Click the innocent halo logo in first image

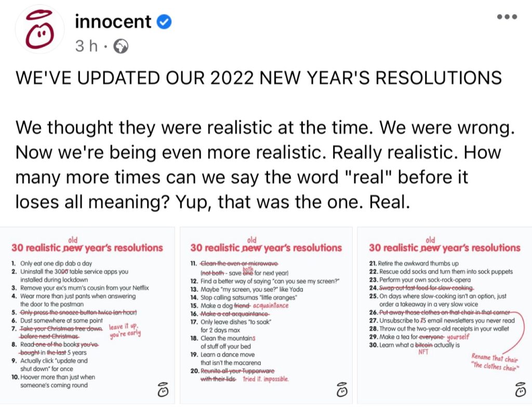pyautogui.click(x=163, y=389)
